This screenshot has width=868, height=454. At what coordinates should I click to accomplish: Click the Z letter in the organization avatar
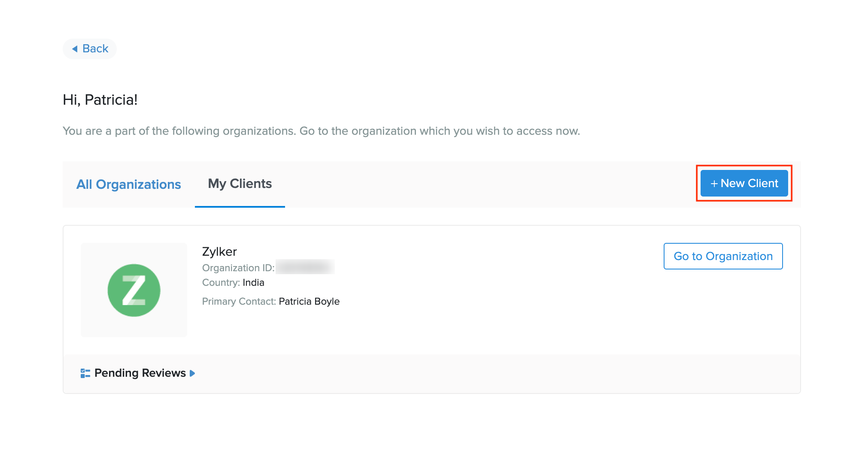pos(134,290)
